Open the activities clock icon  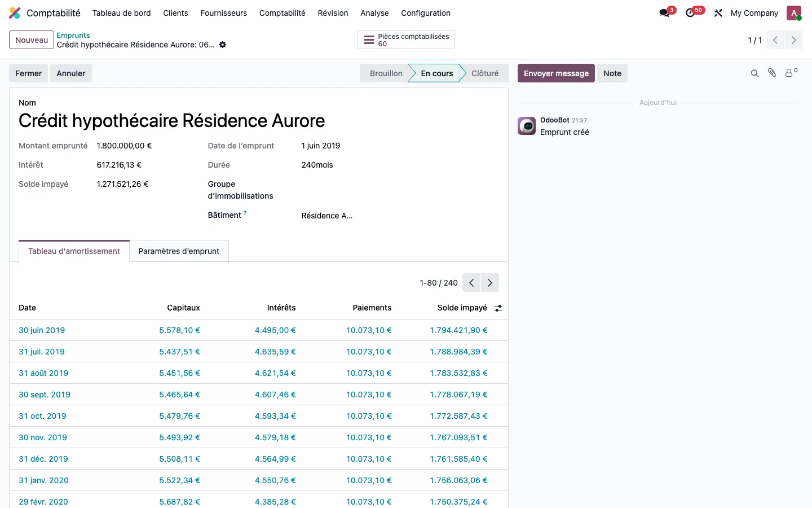click(x=690, y=13)
